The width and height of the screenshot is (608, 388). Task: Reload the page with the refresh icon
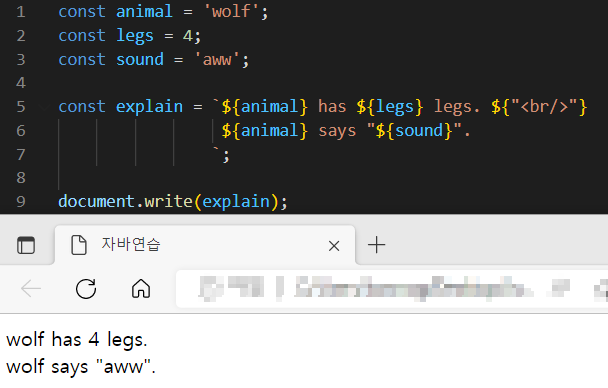pyautogui.click(x=86, y=288)
